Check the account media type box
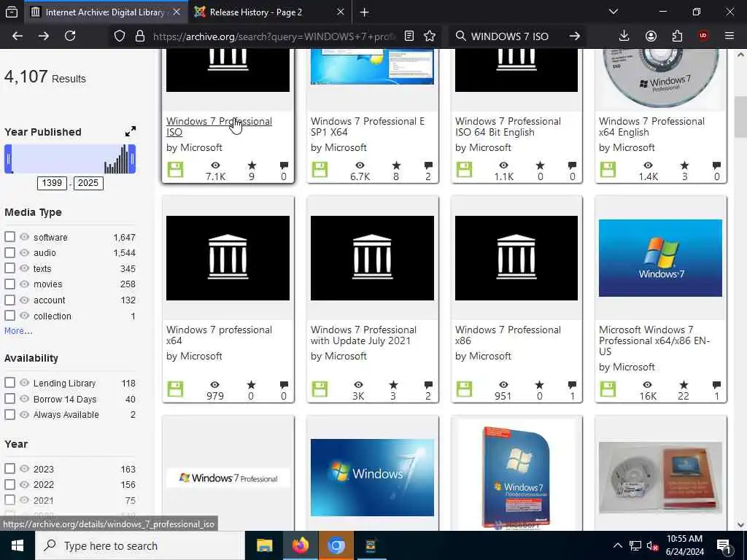The width and height of the screenshot is (747, 560). [9, 300]
